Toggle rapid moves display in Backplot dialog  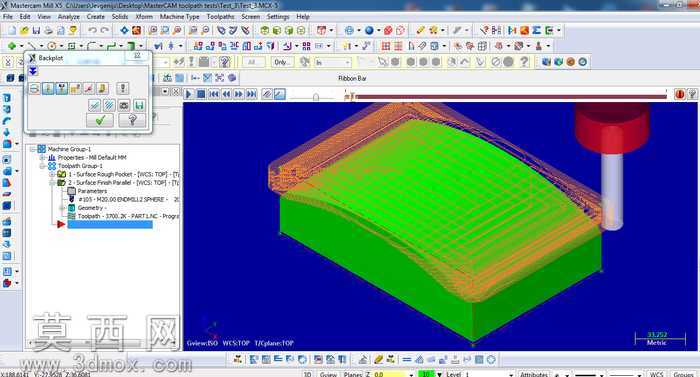[x=89, y=88]
